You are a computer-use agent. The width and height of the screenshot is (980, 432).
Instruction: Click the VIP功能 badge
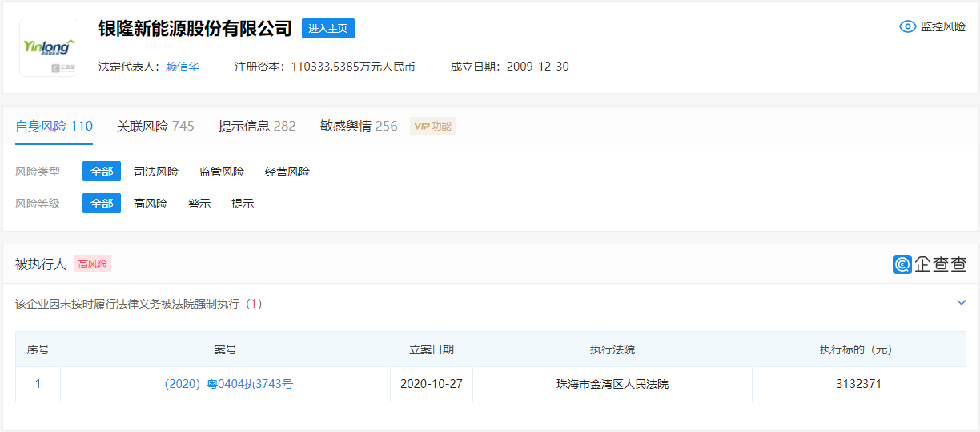[x=433, y=126]
